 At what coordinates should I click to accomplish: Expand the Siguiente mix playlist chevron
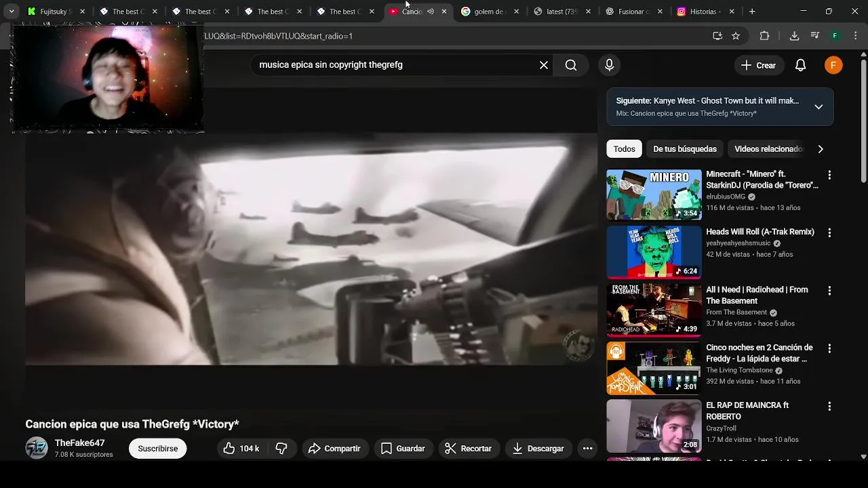(818, 106)
